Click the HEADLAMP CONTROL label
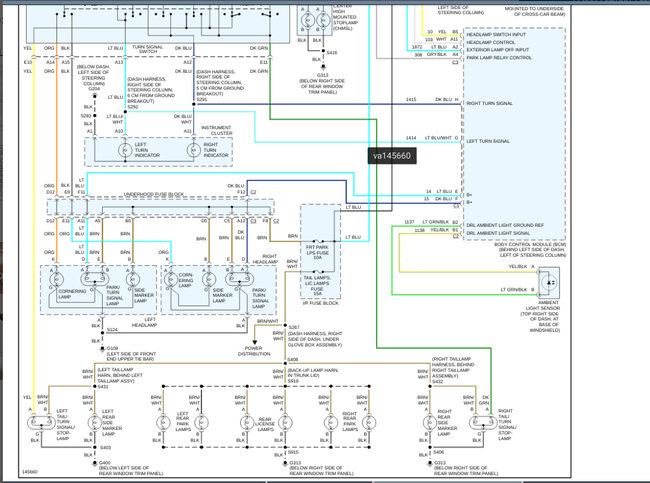Screen dimensions: 650x483 click(491, 42)
